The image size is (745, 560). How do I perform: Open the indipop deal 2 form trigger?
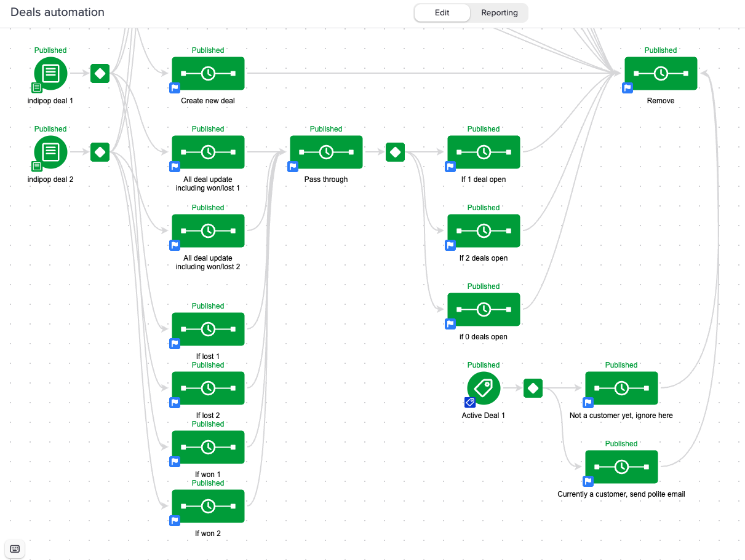pyautogui.click(x=51, y=152)
